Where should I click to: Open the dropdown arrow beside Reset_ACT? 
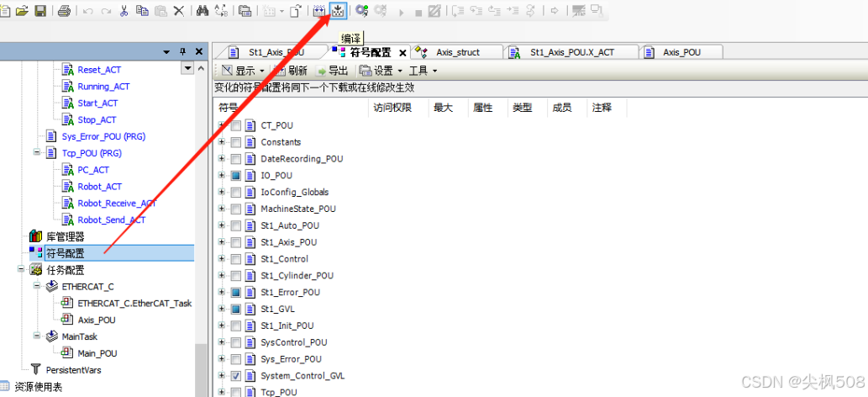[x=188, y=69]
